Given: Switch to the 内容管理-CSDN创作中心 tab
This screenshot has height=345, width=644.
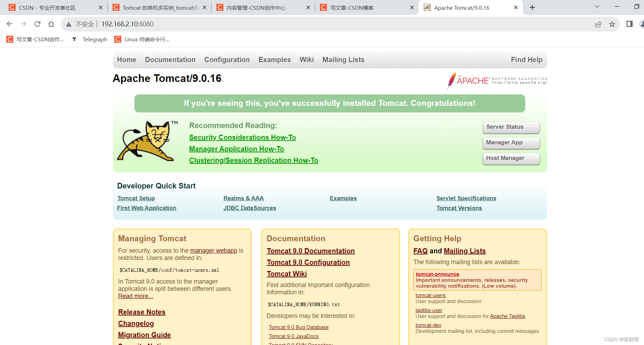Looking at the screenshot, I should tap(263, 8).
